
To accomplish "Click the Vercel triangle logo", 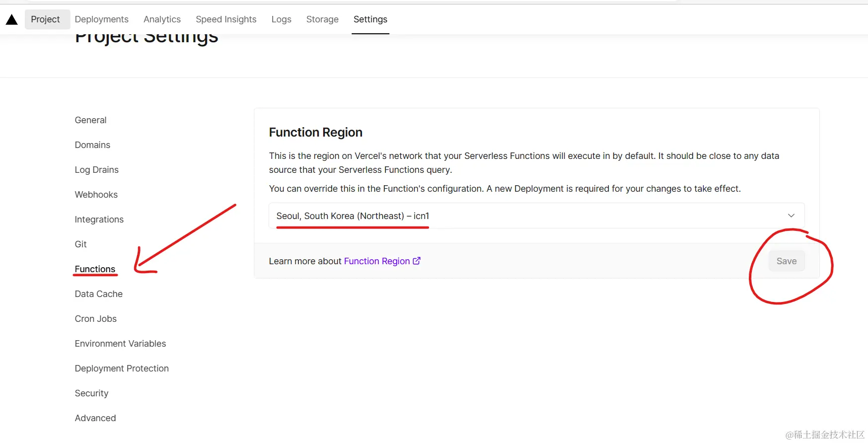I will [12, 20].
